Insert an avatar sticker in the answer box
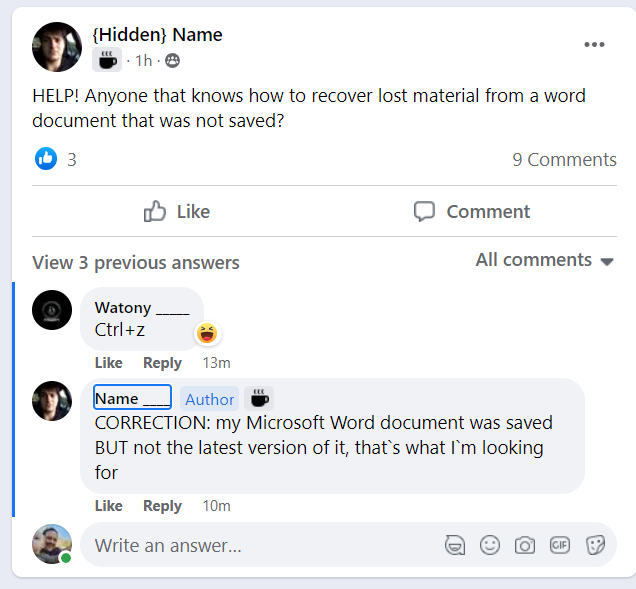The height and width of the screenshot is (589, 636). click(455, 545)
